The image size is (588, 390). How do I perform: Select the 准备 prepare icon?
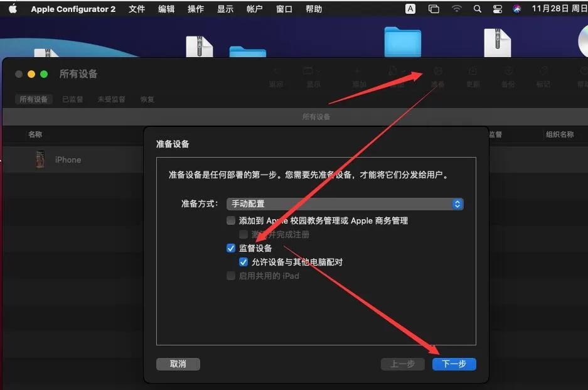point(438,70)
